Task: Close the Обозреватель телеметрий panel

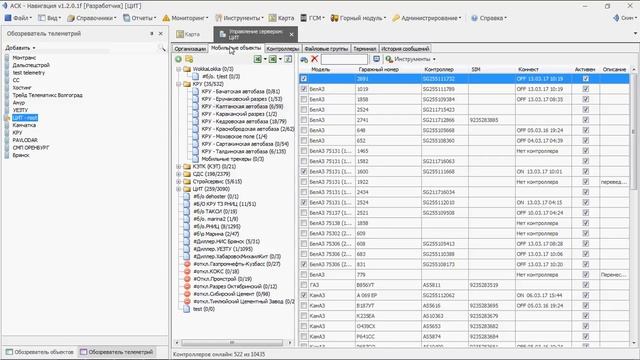Action: pos(161,34)
